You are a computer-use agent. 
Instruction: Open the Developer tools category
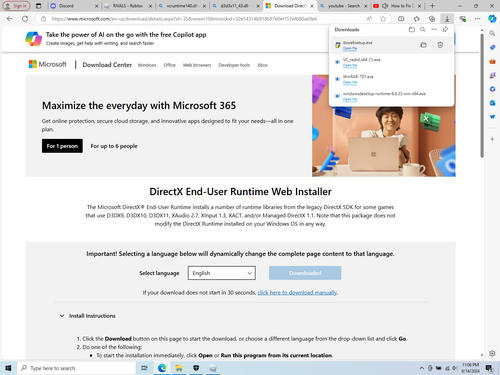(x=234, y=65)
